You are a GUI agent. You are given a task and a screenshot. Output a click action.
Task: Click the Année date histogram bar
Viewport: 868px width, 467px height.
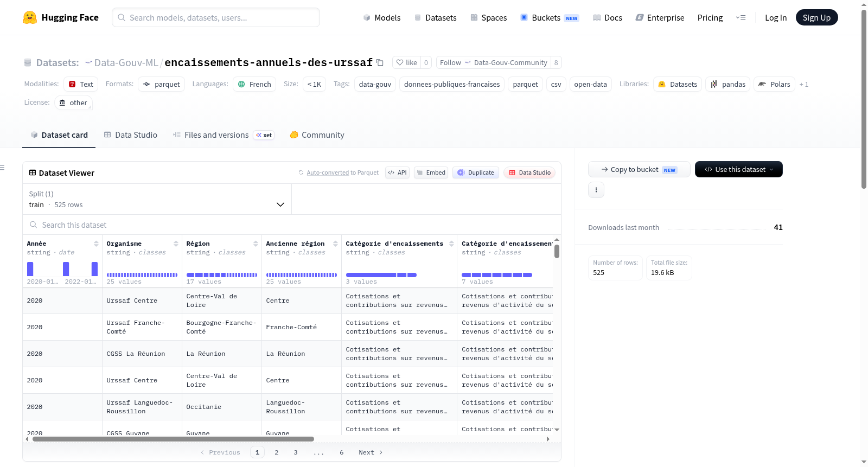coord(62,268)
